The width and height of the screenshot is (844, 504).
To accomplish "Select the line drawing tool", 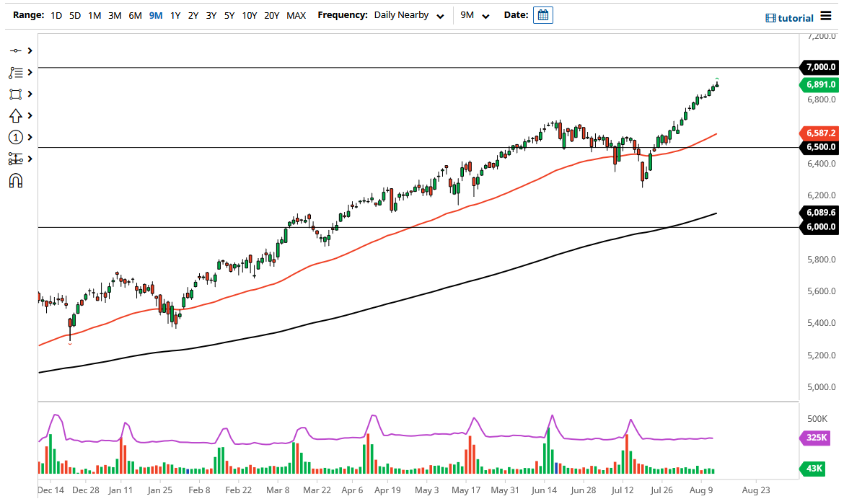I will click(16, 50).
